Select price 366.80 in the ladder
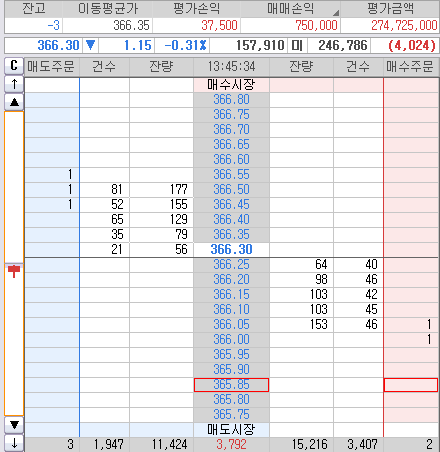The height and width of the screenshot is (452, 440). point(231,99)
